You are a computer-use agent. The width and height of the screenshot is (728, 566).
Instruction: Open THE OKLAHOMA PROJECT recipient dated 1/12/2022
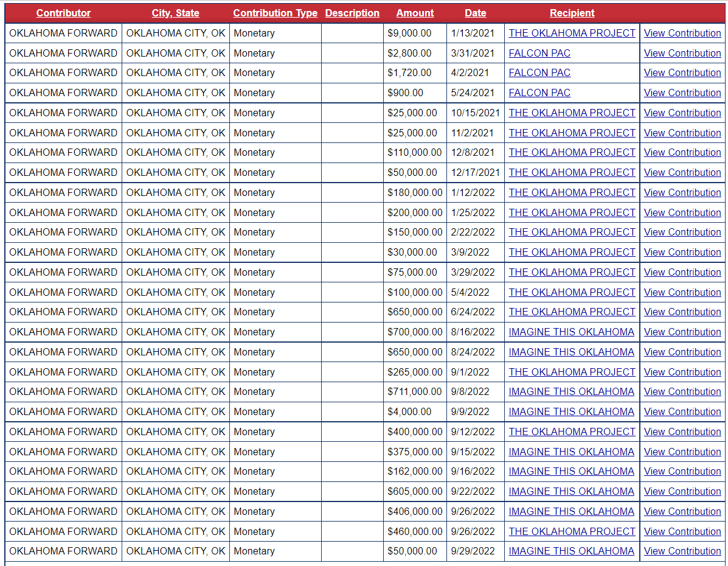pos(572,192)
